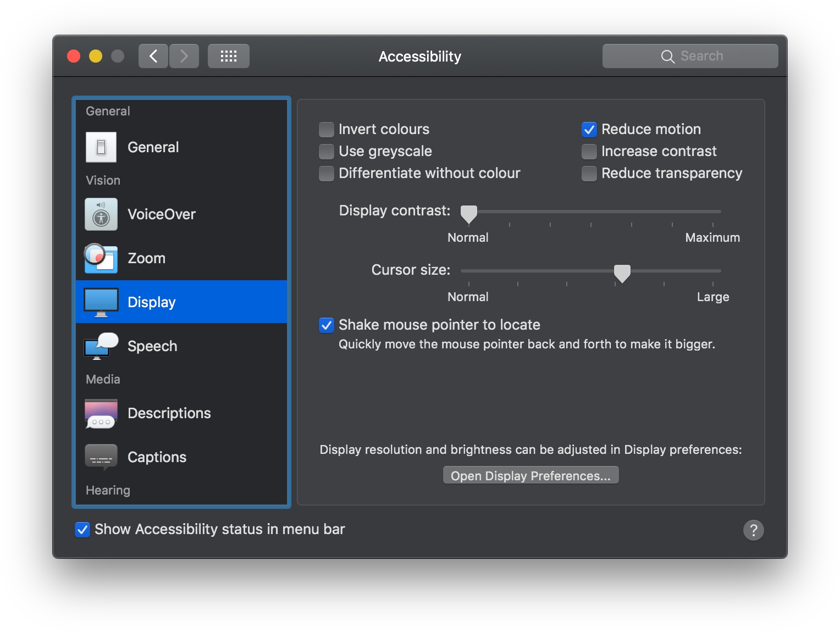840x633 pixels.
Task: Click the Cursor size slider thumb
Action: 622,273
